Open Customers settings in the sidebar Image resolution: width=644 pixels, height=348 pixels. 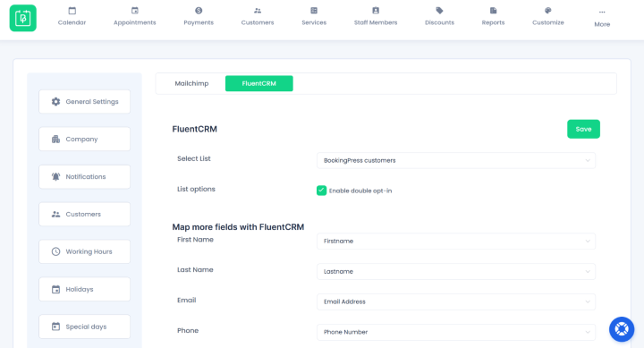point(85,214)
